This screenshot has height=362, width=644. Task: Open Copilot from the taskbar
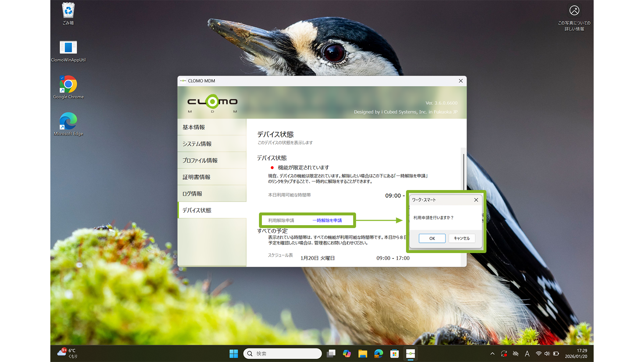tap(347, 354)
